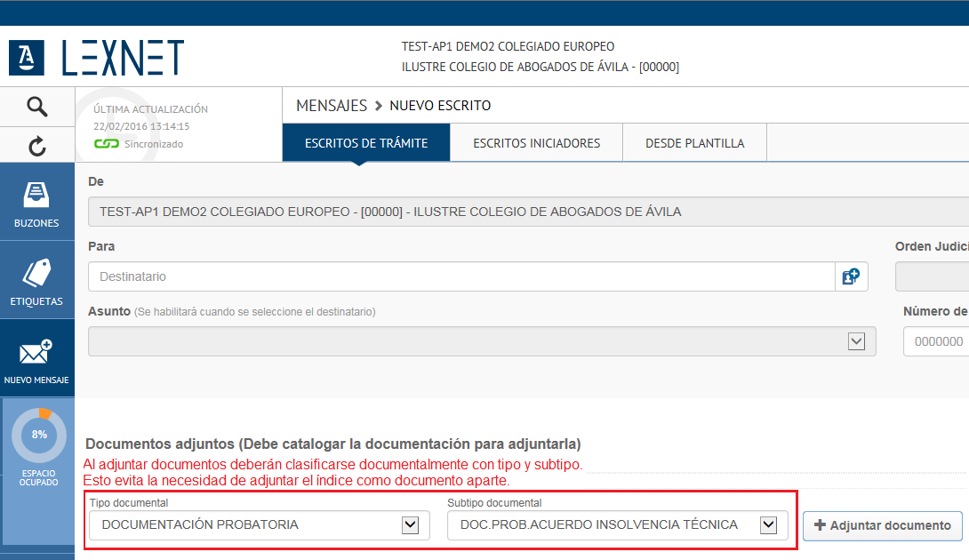969x560 pixels.
Task: Expand the Asunto dropdown
Action: click(x=856, y=341)
